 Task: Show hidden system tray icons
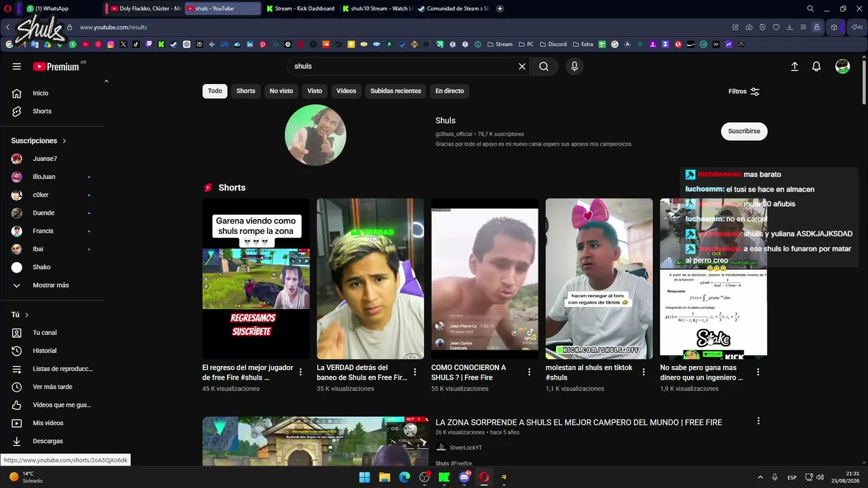point(759,477)
